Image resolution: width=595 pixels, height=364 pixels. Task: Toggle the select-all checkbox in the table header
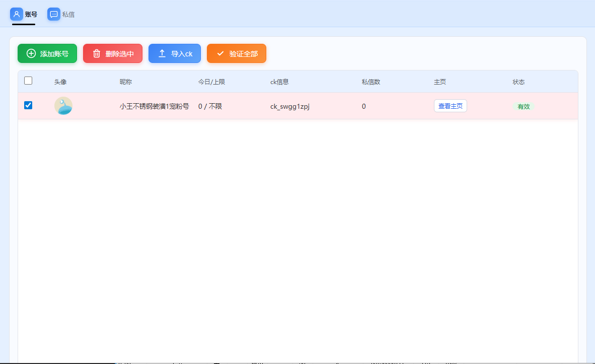(x=28, y=81)
